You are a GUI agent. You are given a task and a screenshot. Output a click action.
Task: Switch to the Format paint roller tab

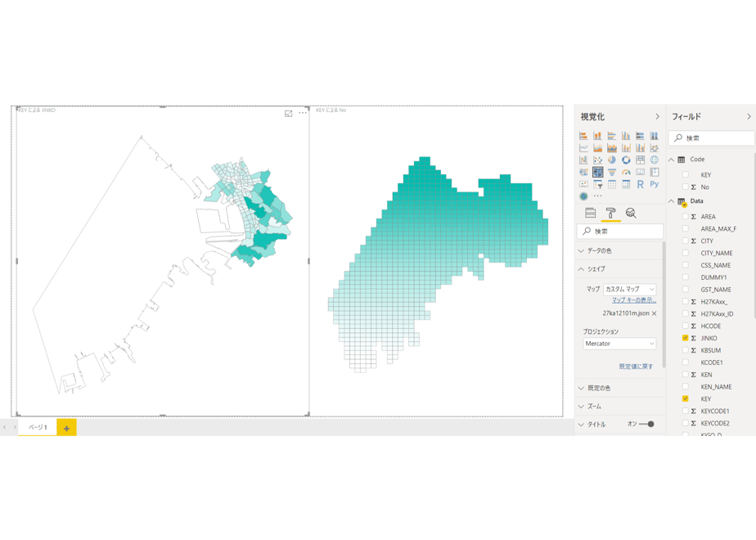(x=611, y=213)
